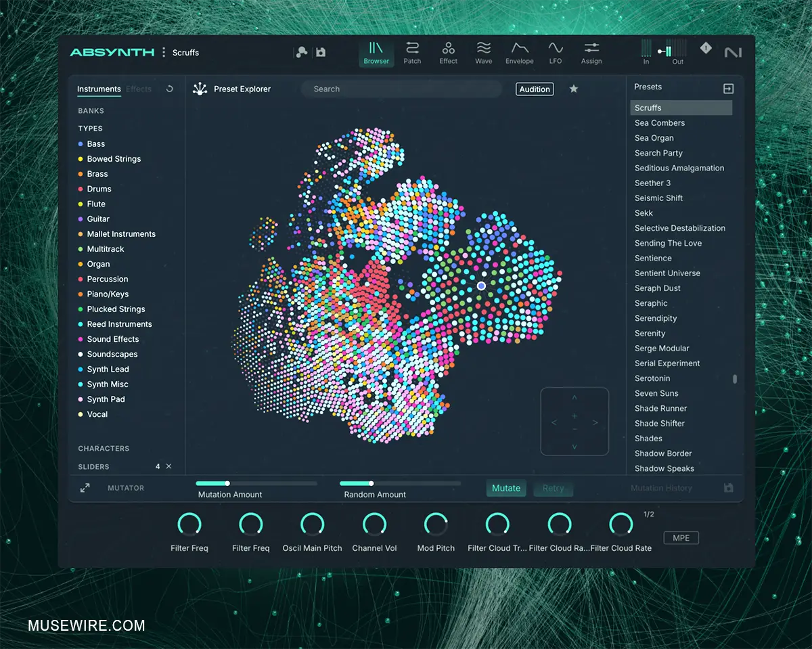Expand the Banks section
Image resolution: width=812 pixels, height=649 pixels.
91,111
